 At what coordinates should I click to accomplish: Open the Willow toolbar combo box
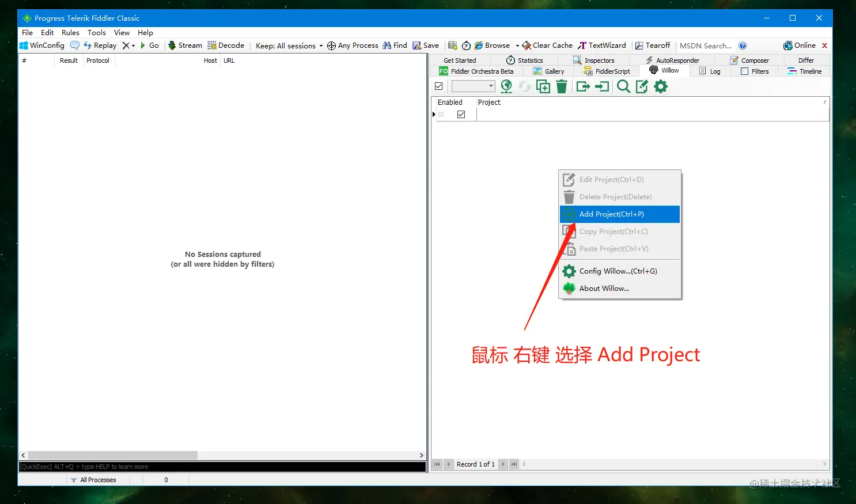point(473,86)
